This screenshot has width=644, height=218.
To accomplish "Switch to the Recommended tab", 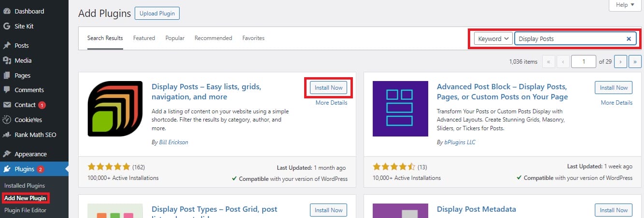I will [x=213, y=38].
